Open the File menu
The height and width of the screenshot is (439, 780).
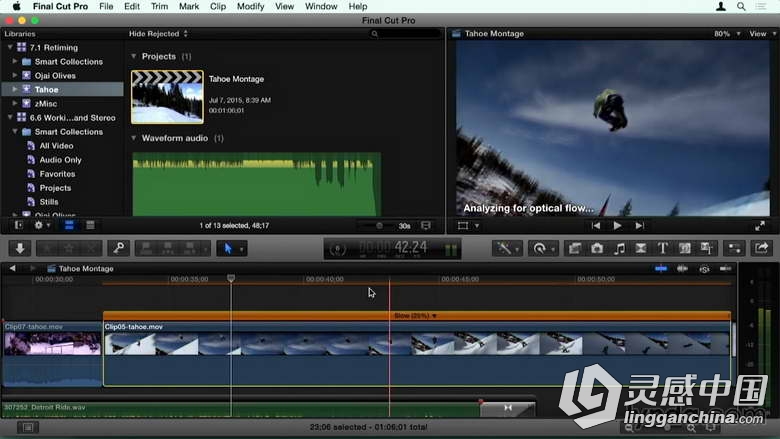[x=106, y=6]
